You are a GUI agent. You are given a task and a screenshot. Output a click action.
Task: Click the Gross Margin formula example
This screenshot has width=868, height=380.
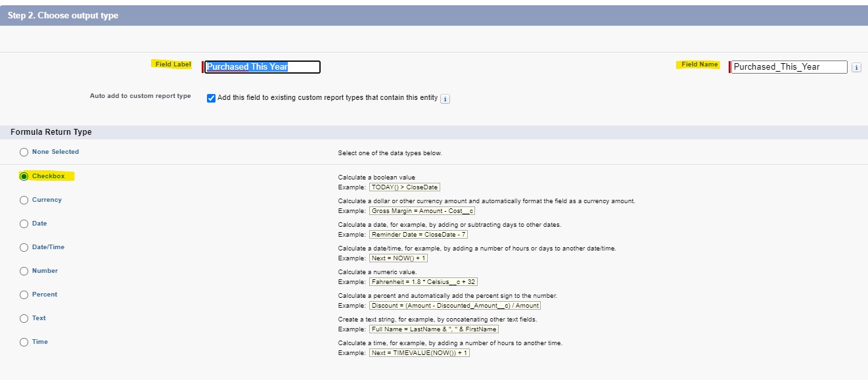pyautogui.click(x=422, y=211)
